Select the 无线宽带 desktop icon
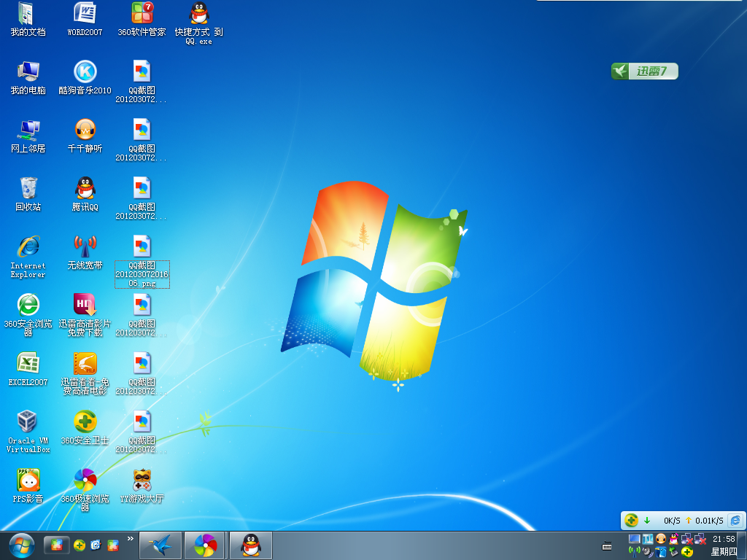The width and height of the screenshot is (747, 560). [x=85, y=253]
